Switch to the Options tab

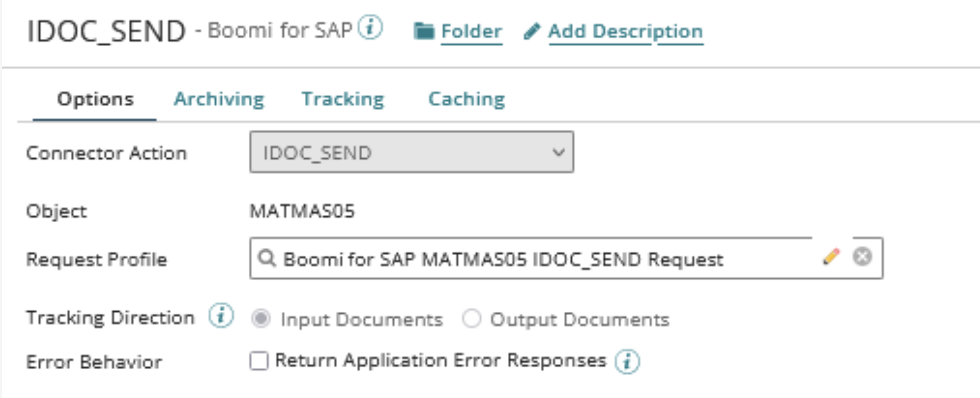[x=95, y=99]
